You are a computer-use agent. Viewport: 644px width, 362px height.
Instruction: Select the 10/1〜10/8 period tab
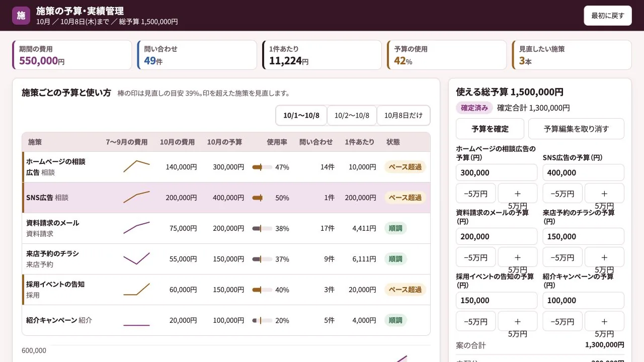coord(301,115)
